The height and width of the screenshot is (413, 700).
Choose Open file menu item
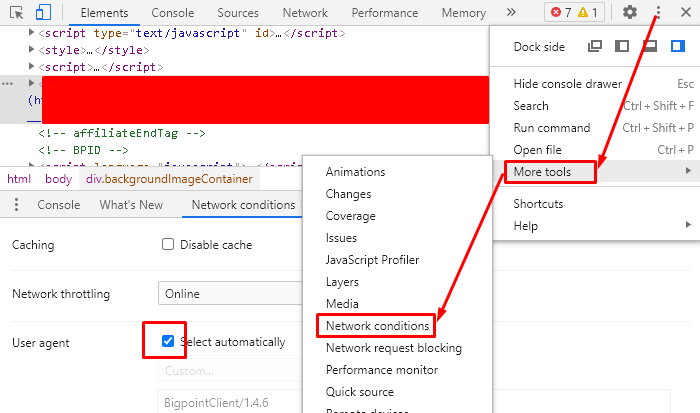coord(595,150)
